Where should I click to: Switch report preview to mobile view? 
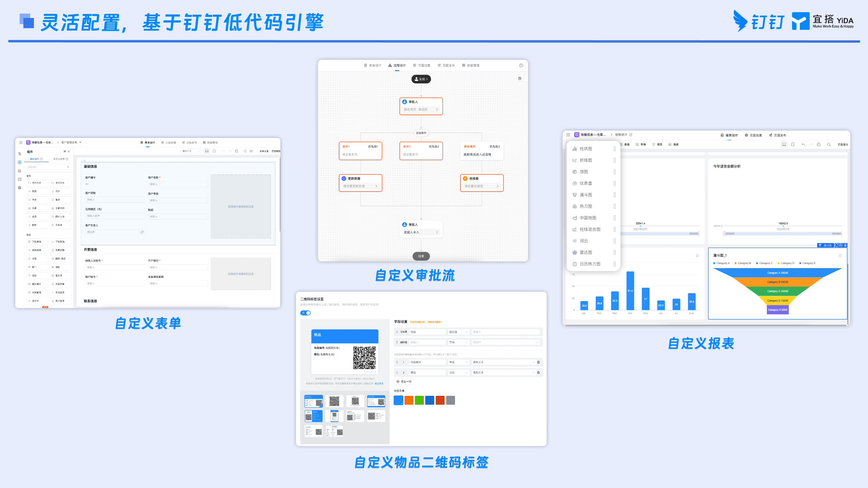[793, 144]
